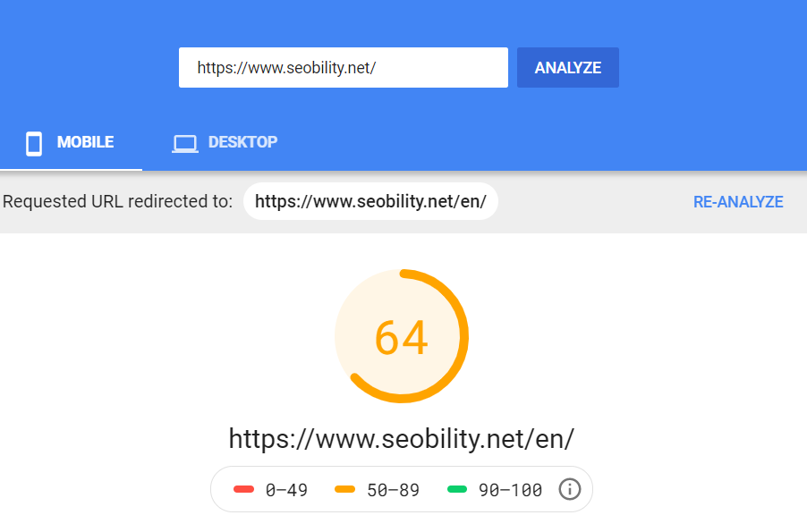Select the smartphone icon beside MOBILE
The image size is (807, 532).
(x=33, y=142)
